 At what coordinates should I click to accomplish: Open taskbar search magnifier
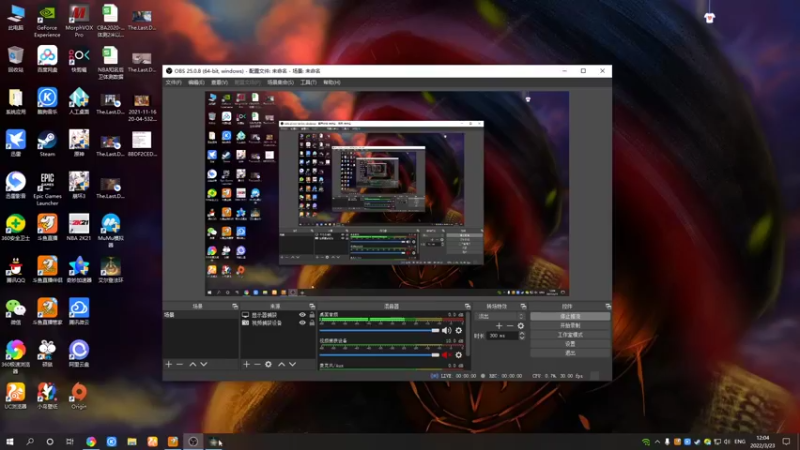click(30, 442)
